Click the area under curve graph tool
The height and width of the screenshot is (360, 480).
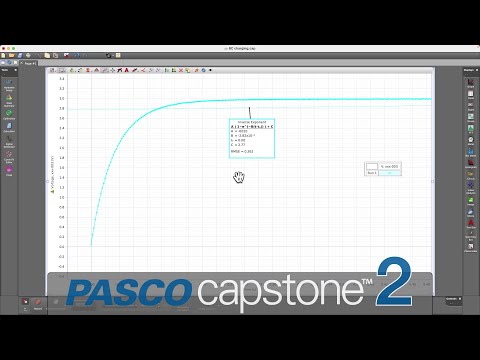point(97,70)
